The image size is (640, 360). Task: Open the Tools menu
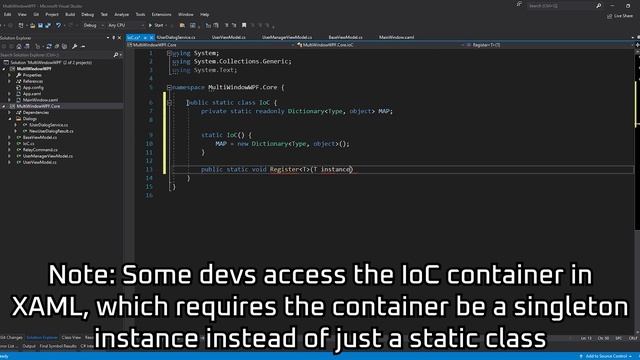coord(140,14)
